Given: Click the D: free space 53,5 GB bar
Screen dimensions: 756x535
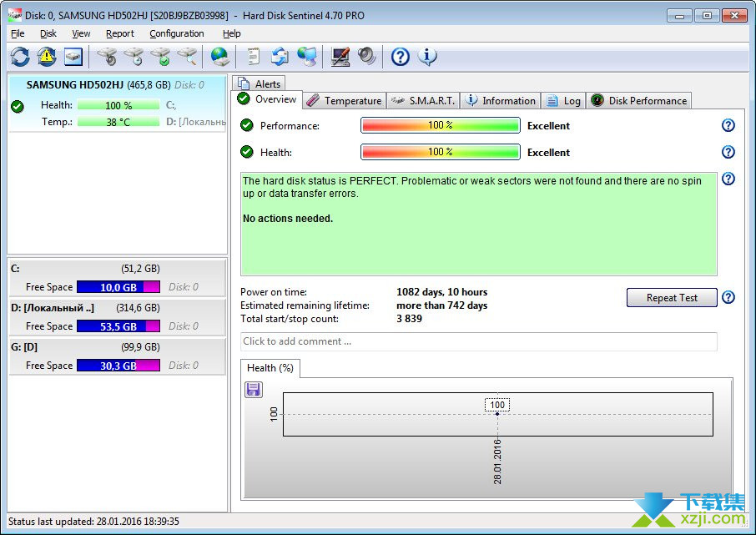Looking at the screenshot, I should [118, 326].
